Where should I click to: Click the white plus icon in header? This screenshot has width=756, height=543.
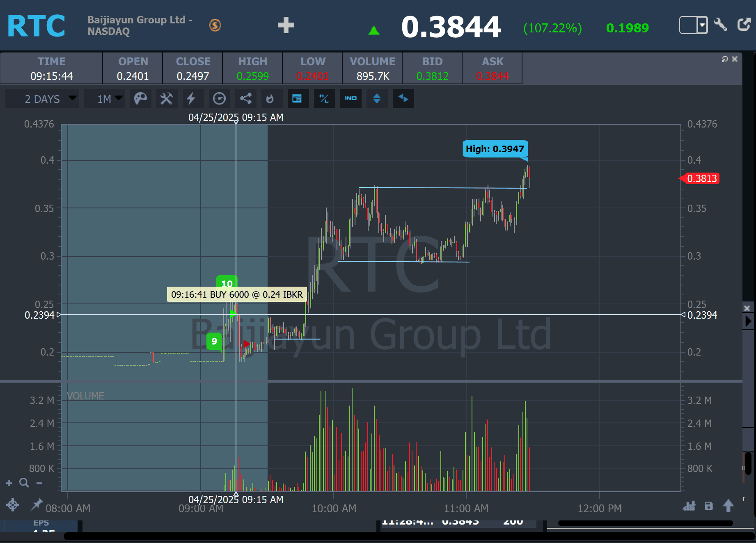click(x=286, y=25)
